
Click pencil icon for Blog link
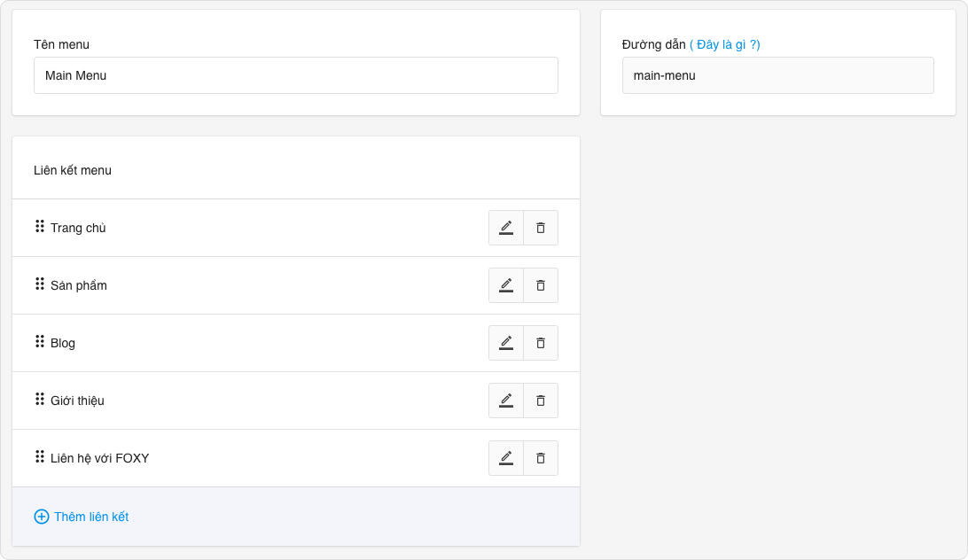click(506, 343)
